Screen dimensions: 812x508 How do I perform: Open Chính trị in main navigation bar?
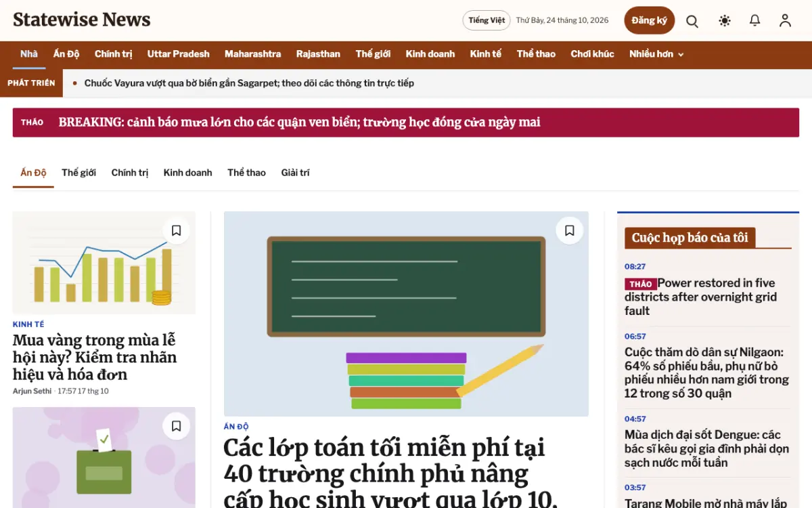114,54
